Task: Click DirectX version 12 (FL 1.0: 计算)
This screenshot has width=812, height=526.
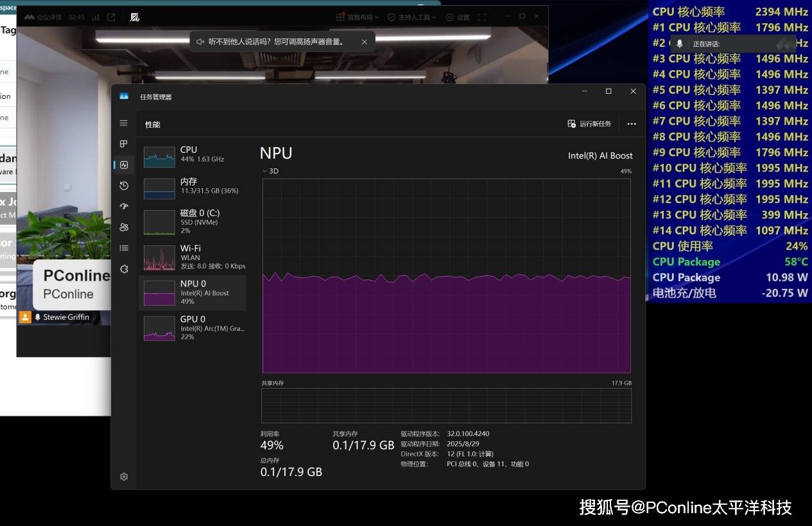Action: click(x=470, y=454)
